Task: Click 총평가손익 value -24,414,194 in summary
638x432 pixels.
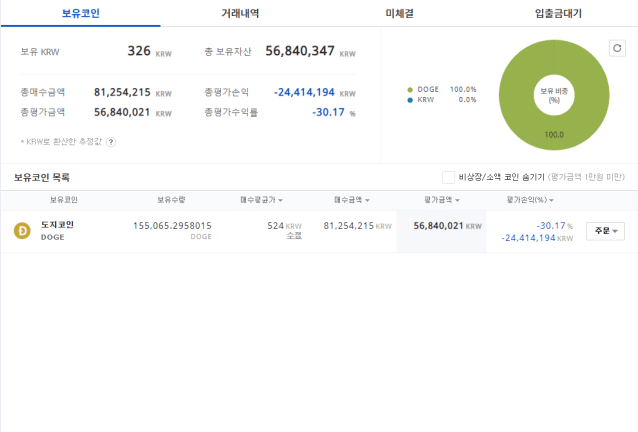Action: pyautogui.click(x=304, y=92)
